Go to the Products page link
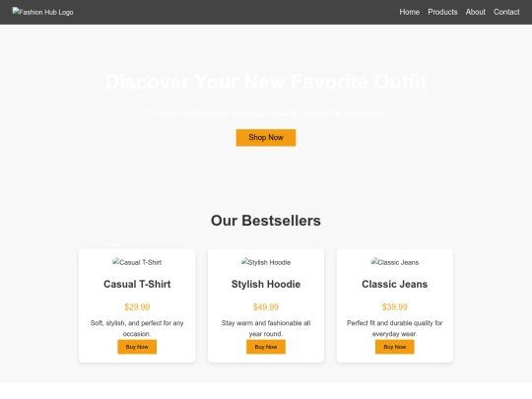The height and width of the screenshot is (399, 532). [x=442, y=12]
